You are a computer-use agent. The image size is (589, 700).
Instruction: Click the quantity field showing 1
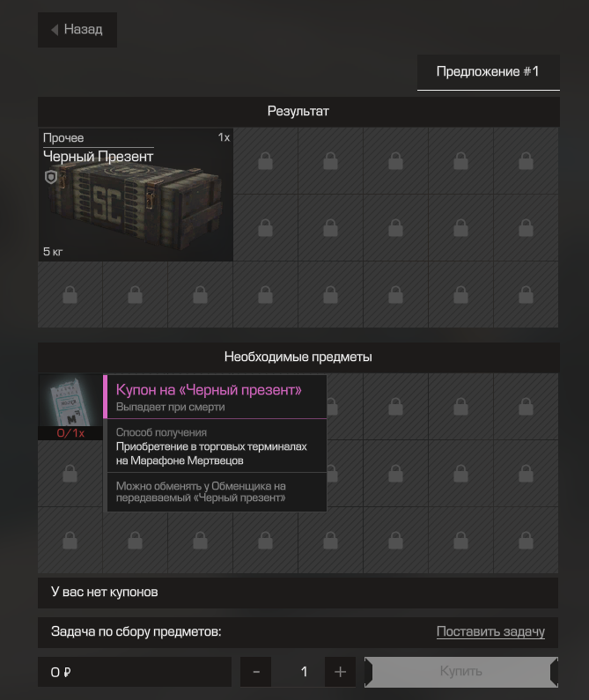[x=304, y=672]
